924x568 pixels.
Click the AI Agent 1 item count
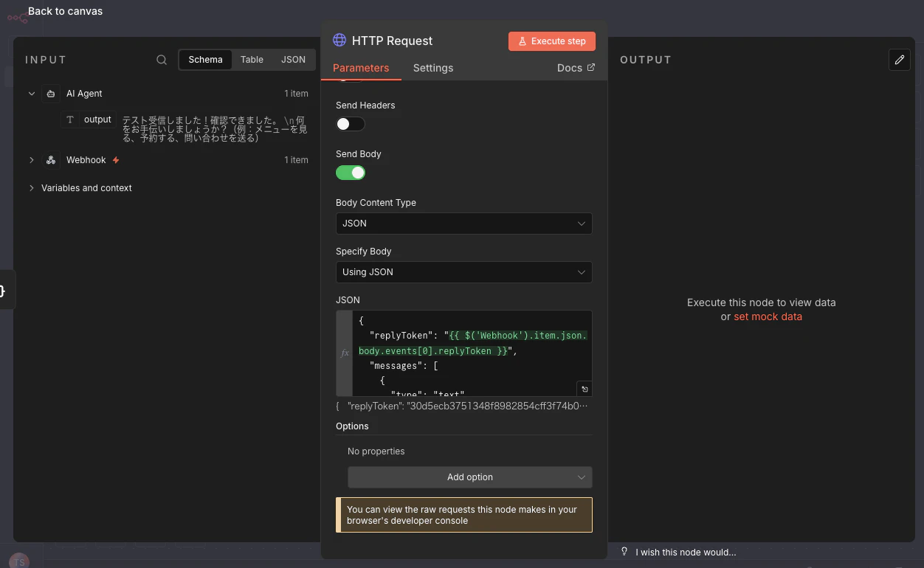[296, 94]
